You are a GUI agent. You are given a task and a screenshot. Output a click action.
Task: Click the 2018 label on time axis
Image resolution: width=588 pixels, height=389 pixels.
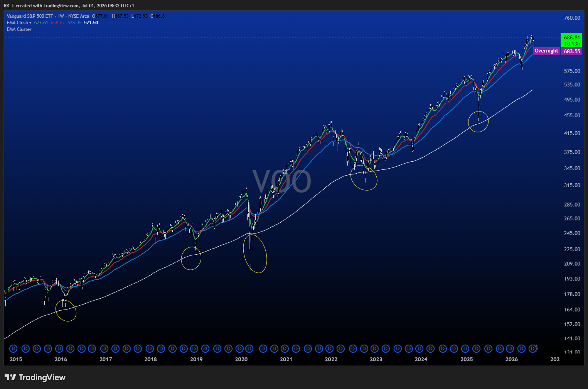coord(150,359)
